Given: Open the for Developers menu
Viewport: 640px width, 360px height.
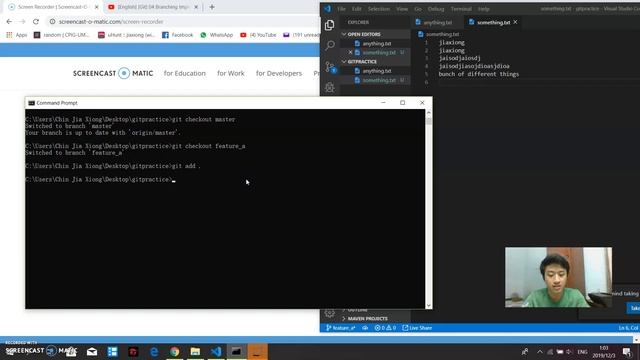Looking at the screenshot, I should [279, 73].
